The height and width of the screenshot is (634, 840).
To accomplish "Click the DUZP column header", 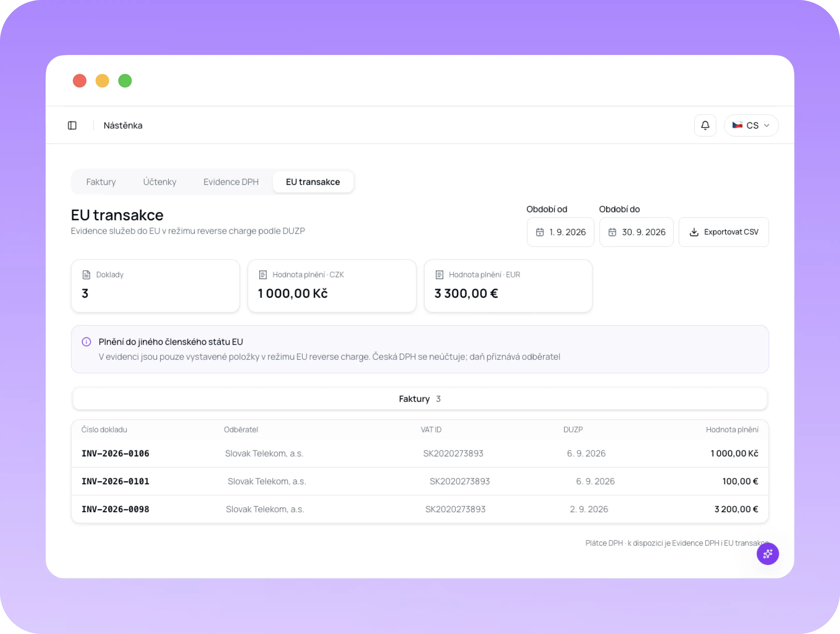I will (x=573, y=430).
